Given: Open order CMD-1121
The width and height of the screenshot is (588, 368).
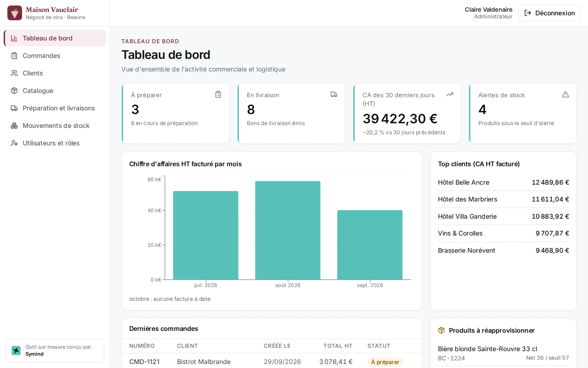Looking at the screenshot, I should (x=144, y=362).
